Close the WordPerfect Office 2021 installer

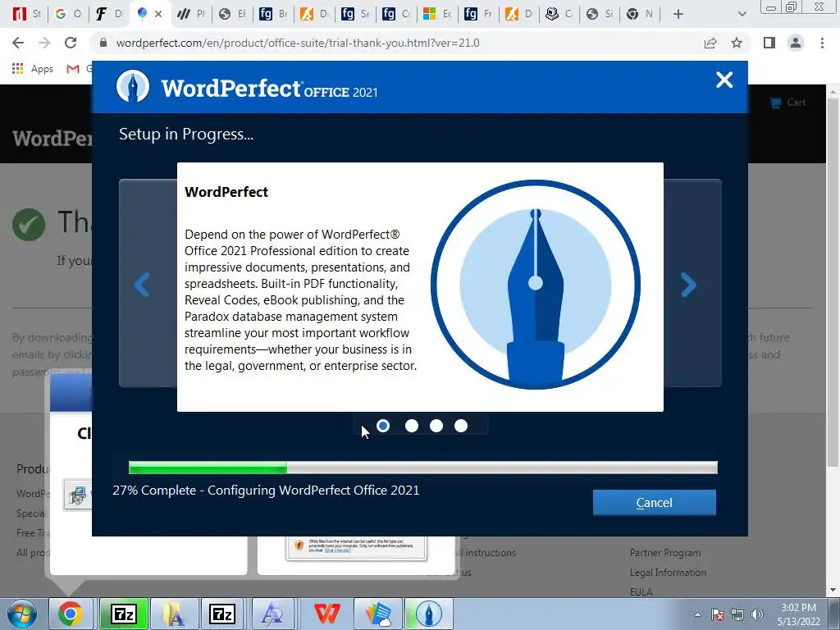click(x=724, y=80)
